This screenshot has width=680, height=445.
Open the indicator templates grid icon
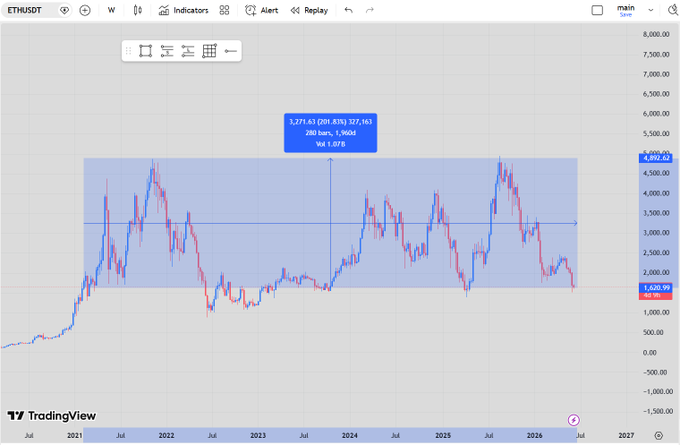(224, 10)
